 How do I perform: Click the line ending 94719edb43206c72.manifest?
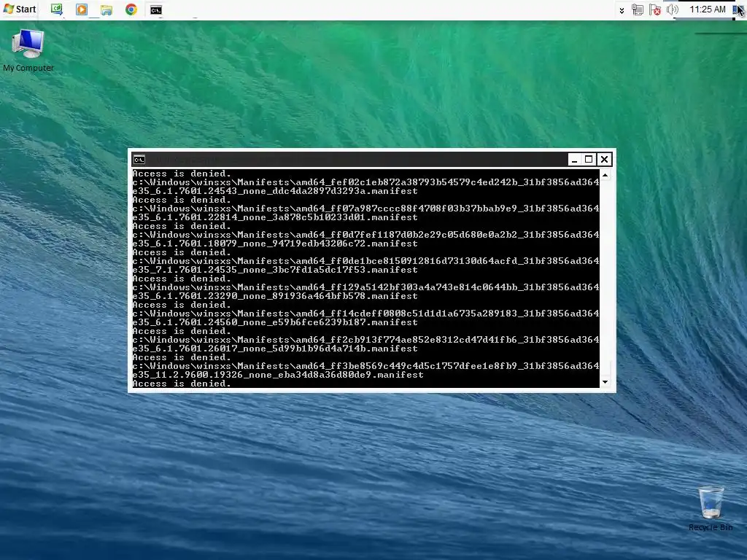(x=275, y=244)
